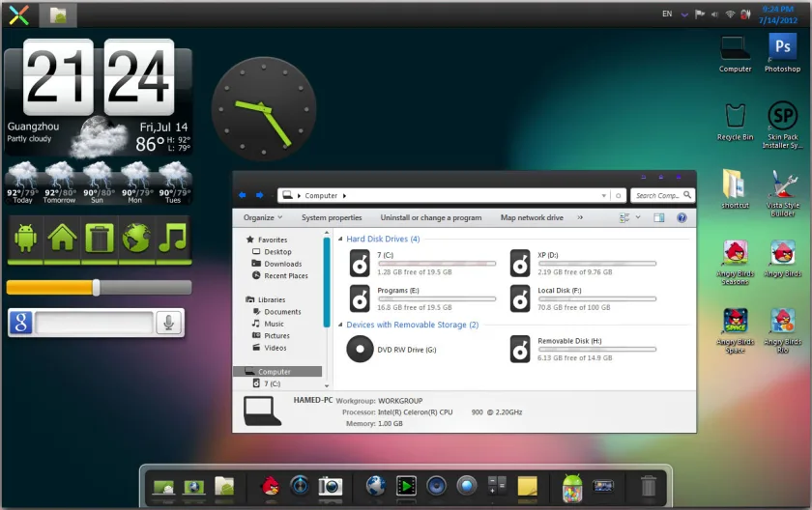Click the green Android robot widget button
The image size is (812, 510).
pos(25,239)
